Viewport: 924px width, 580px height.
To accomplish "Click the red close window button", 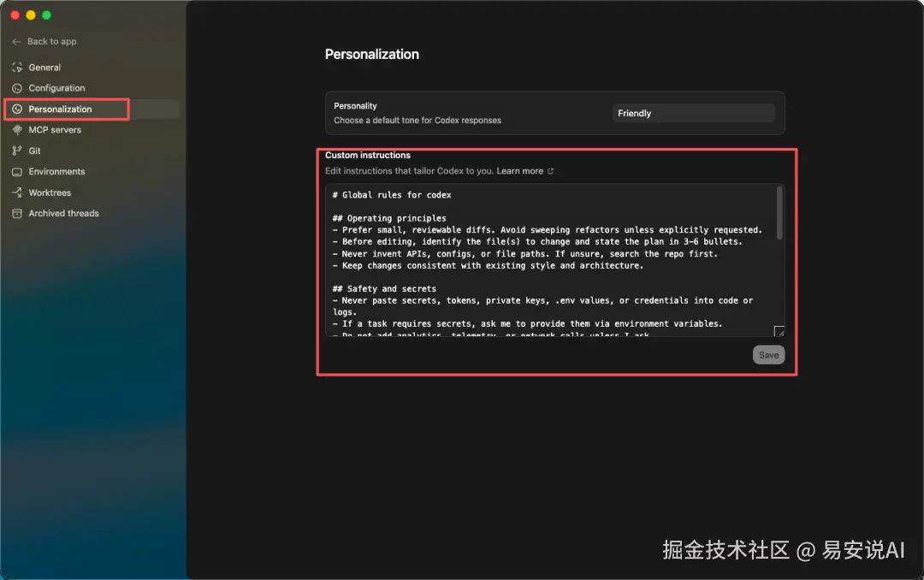I will pyautogui.click(x=15, y=15).
